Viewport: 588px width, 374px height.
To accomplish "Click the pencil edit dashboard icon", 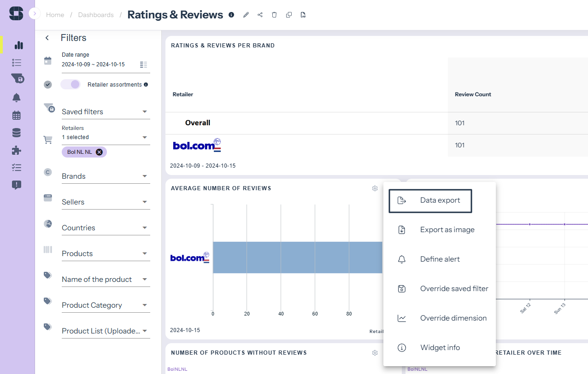I will click(x=246, y=15).
